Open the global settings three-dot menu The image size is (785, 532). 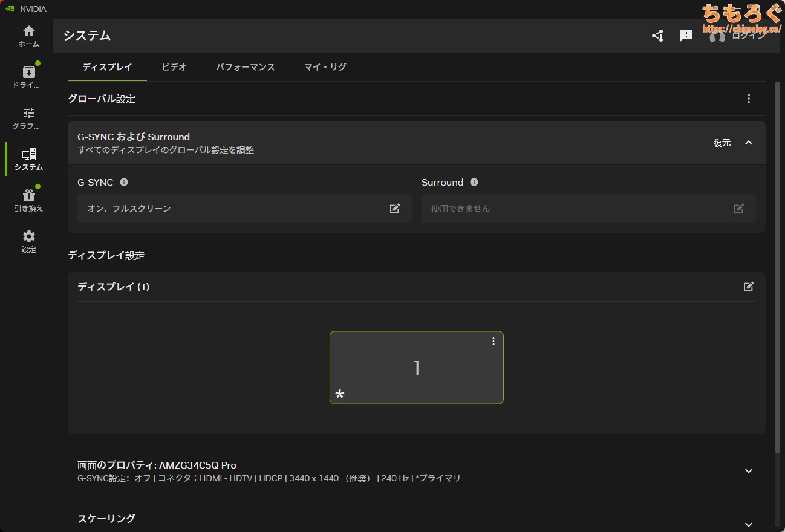[x=749, y=99]
